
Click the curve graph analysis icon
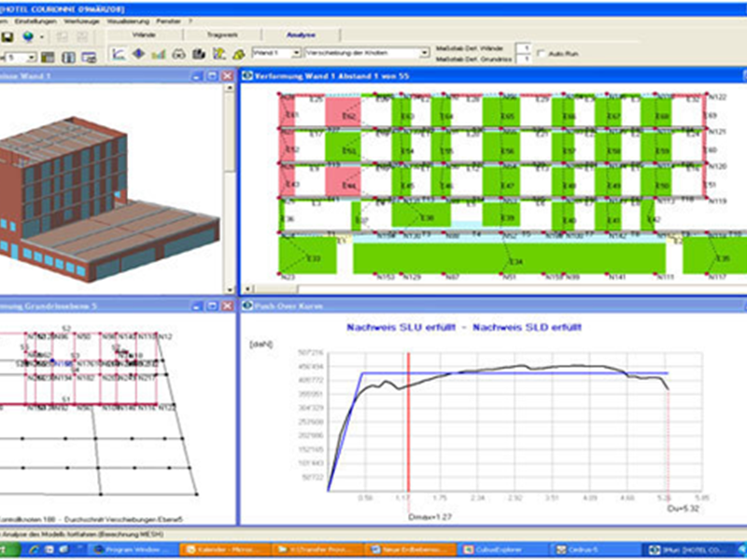click(119, 54)
